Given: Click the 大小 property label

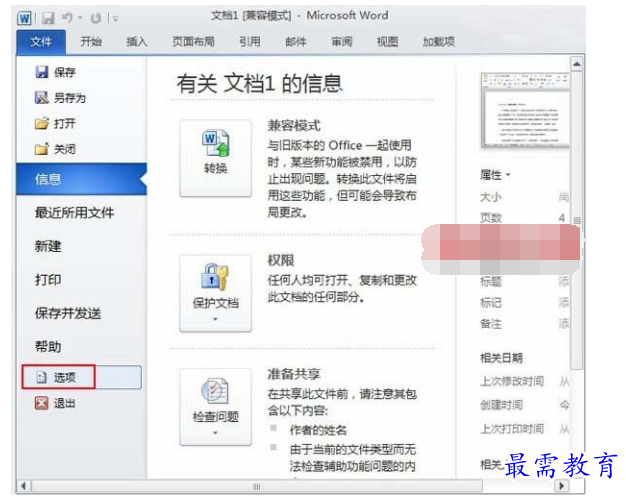Looking at the screenshot, I should click(491, 197).
